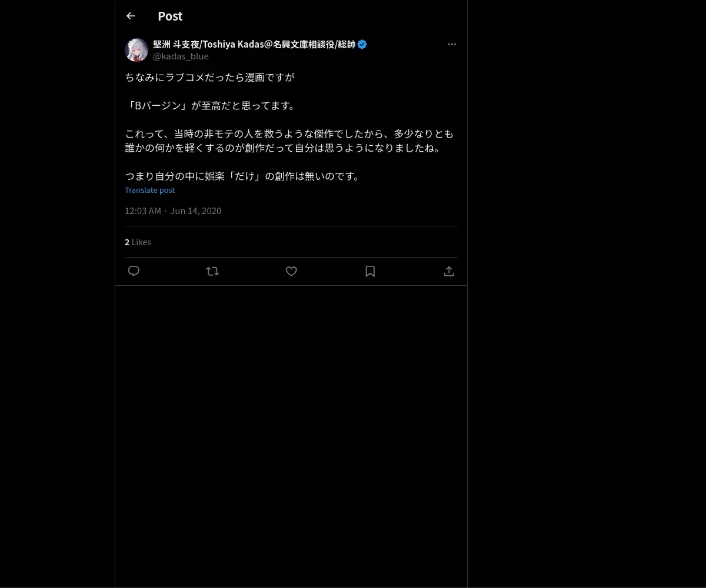View the 2 Likes list
The width and height of the screenshot is (706, 588).
(x=138, y=242)
